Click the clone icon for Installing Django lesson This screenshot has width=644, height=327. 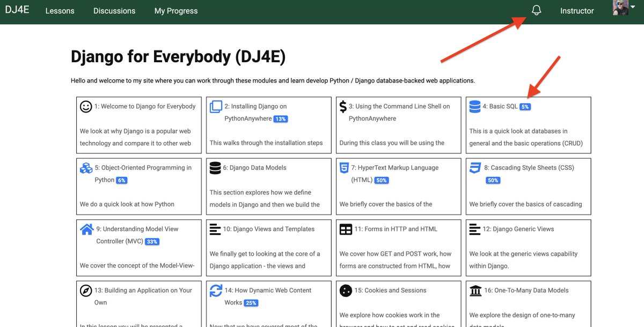(x=216, y=107)
